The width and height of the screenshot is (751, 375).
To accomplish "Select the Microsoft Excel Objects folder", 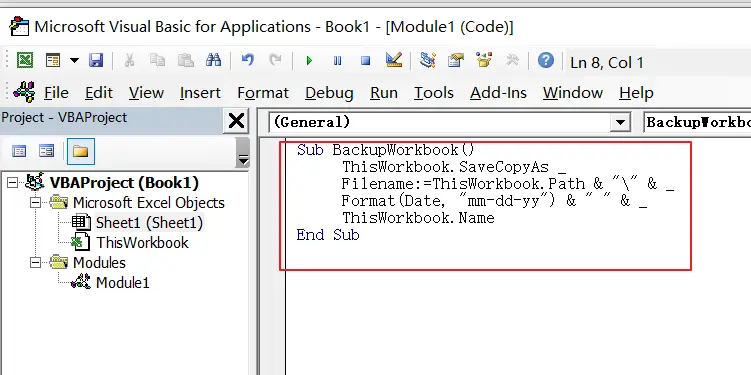I will pos(148,203).
